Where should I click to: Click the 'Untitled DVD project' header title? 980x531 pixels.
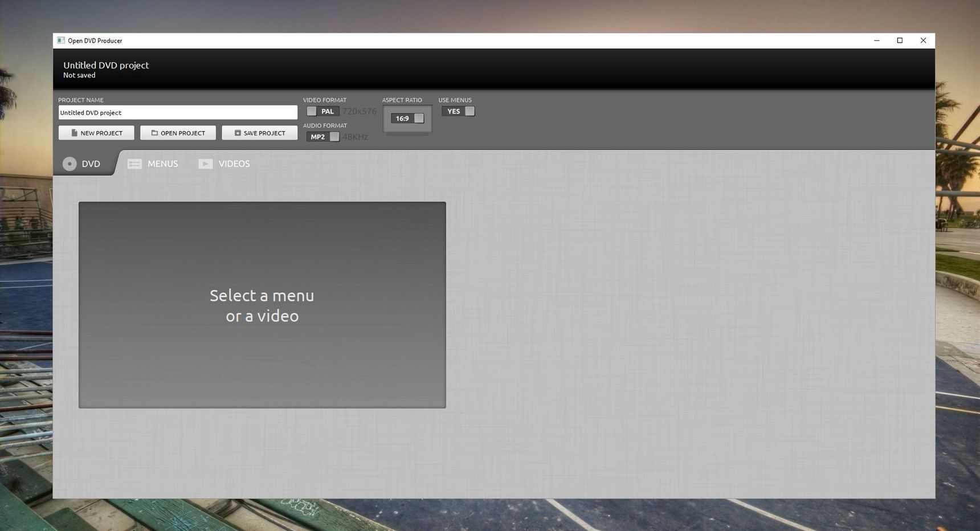coord(106,65)
